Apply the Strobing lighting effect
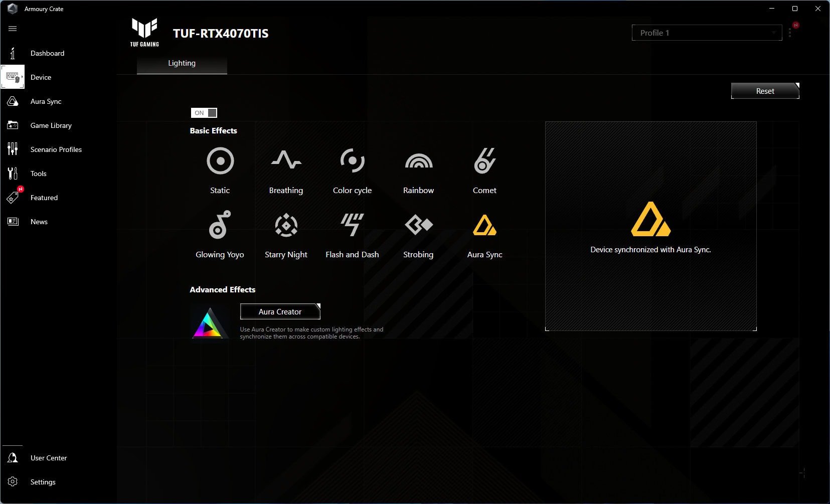 418,225
